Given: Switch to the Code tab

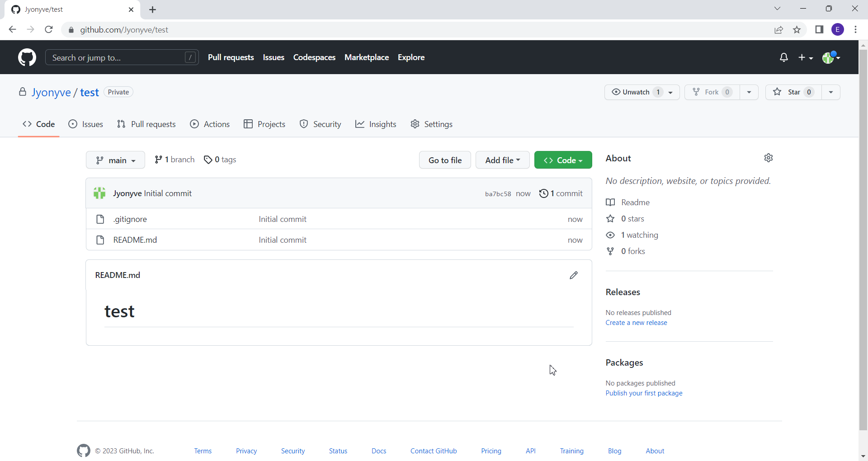Looking at the screenshot, I should click(39, 124).
